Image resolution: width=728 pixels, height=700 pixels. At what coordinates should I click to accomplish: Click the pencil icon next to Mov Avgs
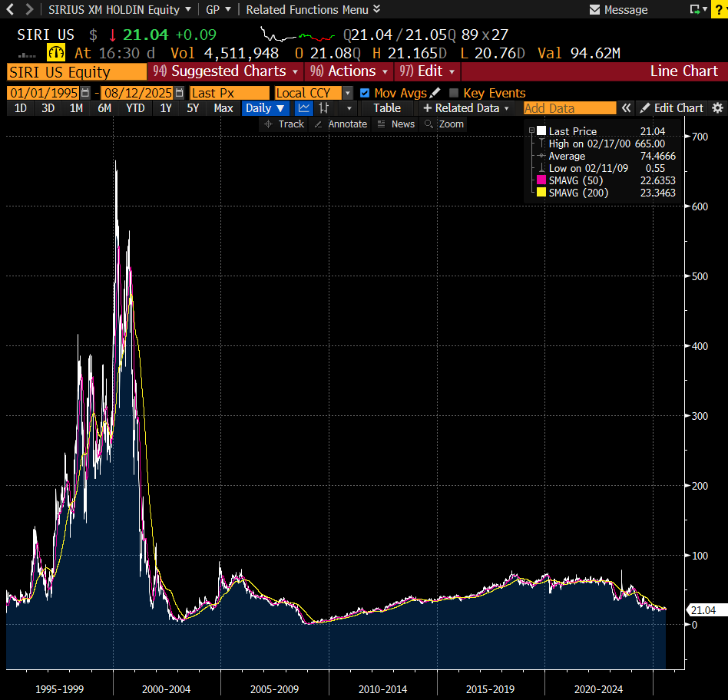point(435,93)
